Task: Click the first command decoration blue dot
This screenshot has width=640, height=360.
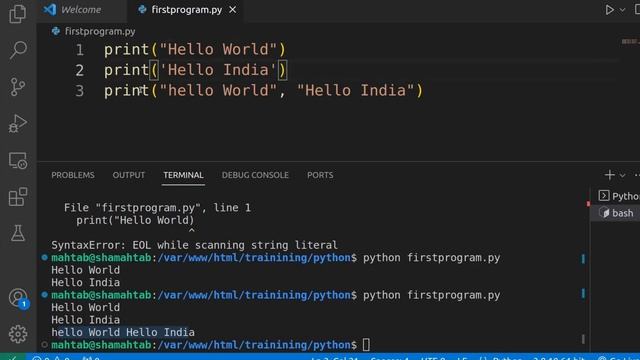Action: pos(44,258)
